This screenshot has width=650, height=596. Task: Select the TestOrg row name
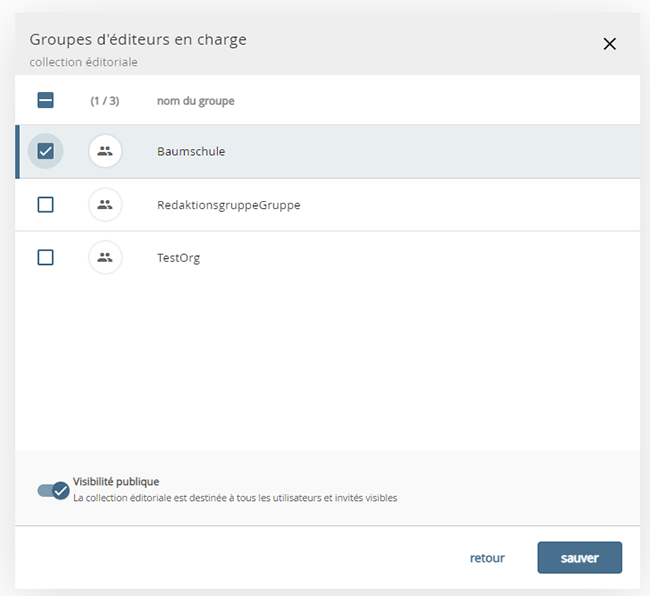178,257
